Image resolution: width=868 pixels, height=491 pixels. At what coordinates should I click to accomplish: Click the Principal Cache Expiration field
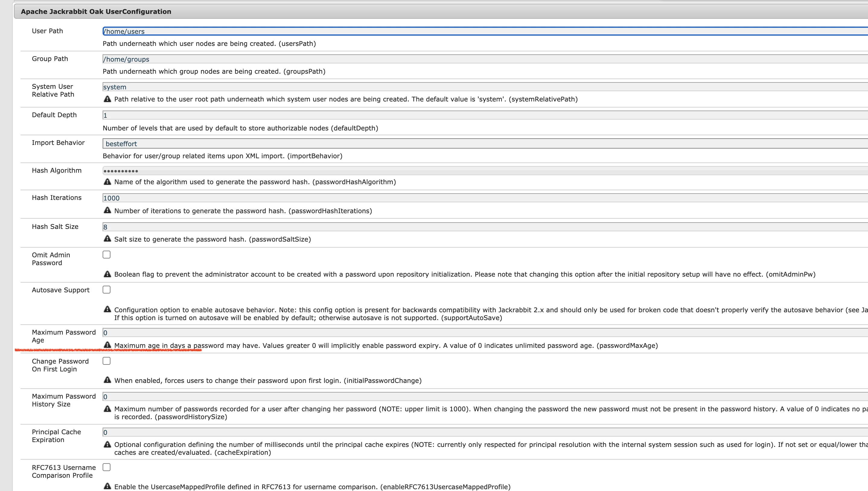point(472,432)
